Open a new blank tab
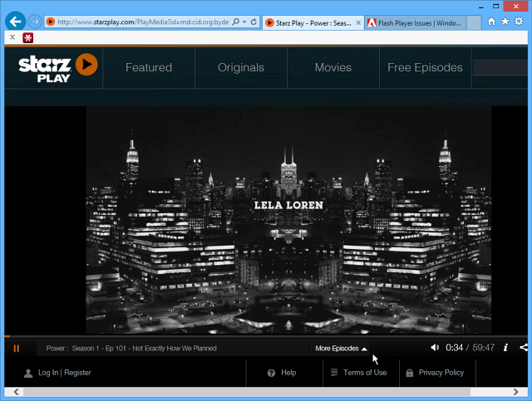 474,23
